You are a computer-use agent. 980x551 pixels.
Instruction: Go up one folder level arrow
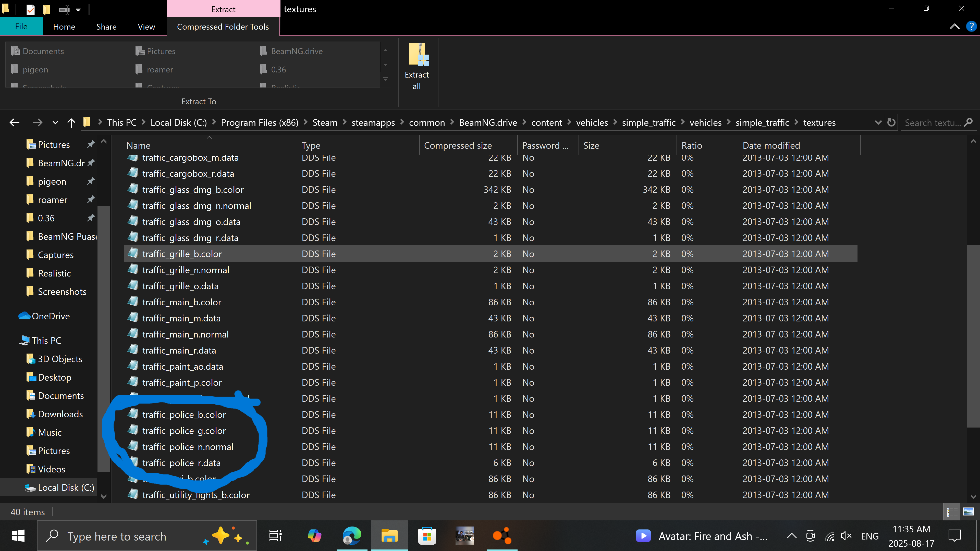pyautogui.click(x=71, y=122)
